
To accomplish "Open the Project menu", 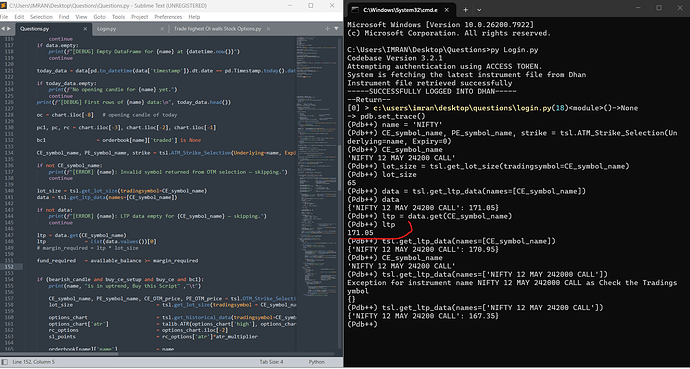I will (139, 17).
